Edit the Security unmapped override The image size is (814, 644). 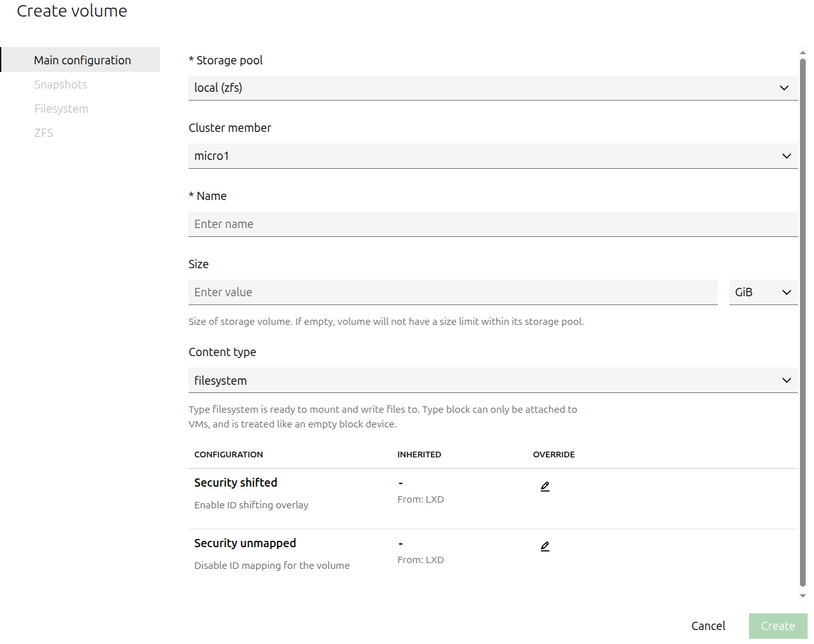click(x=545, y=547)
